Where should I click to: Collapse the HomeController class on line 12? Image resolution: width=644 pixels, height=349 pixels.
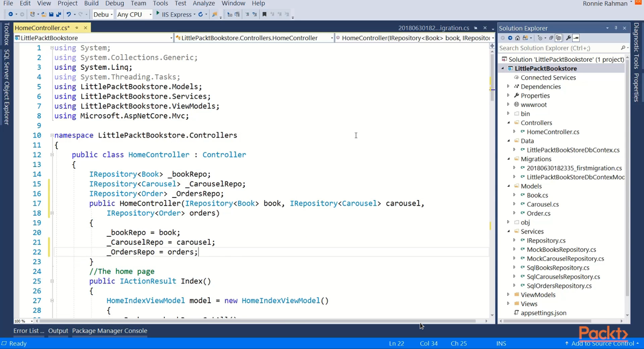click(52, 155)
